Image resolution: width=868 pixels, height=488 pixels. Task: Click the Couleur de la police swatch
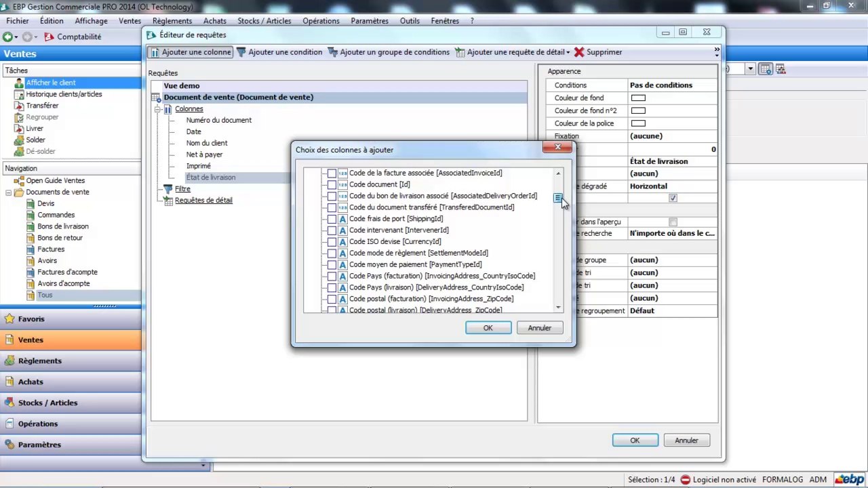coord(638,123)
